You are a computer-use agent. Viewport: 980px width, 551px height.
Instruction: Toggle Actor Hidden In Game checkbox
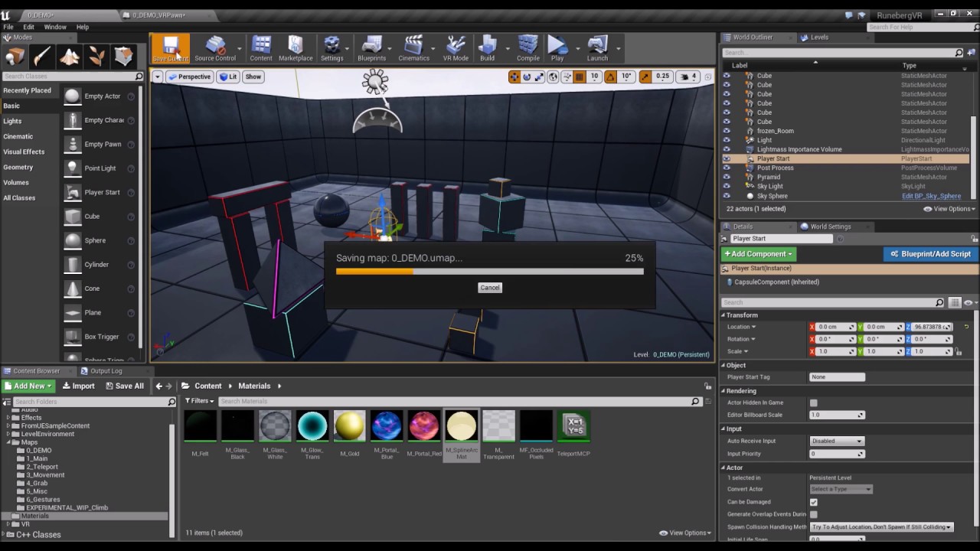click(x=813, y=403)
